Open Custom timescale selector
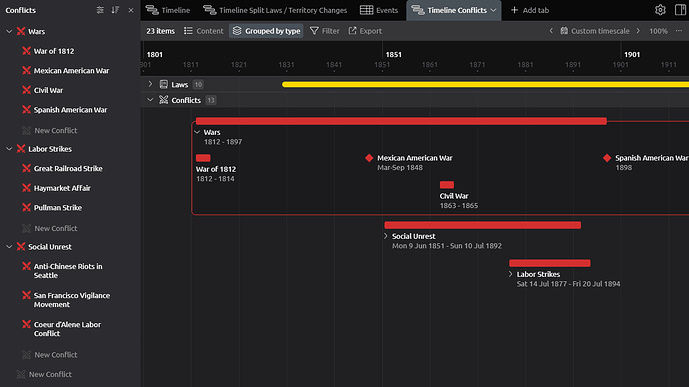Viewport: 689px width, 387px height. (595, 31)
